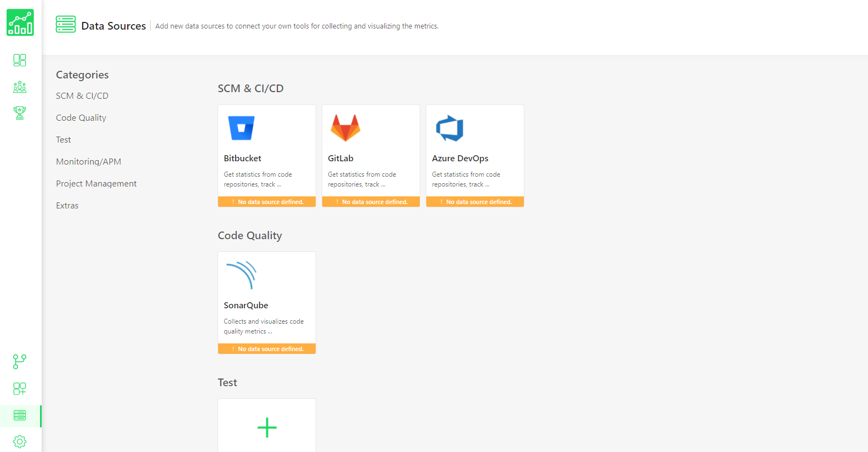Click the SonarQube logo icon
This screenshot has height=452, width=868.
[x=242, y=275]
